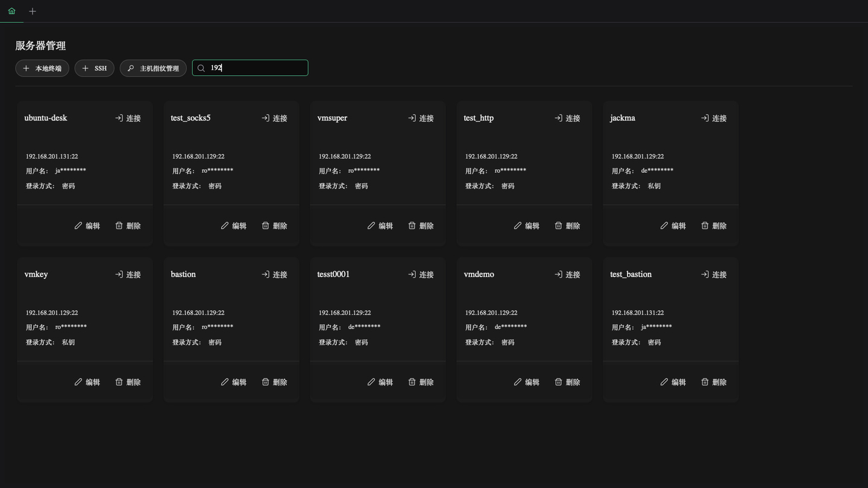This screenshot has height=488, width=868.
Task: Edit the vmkey server entry
Action: click(x=87, y=382)
